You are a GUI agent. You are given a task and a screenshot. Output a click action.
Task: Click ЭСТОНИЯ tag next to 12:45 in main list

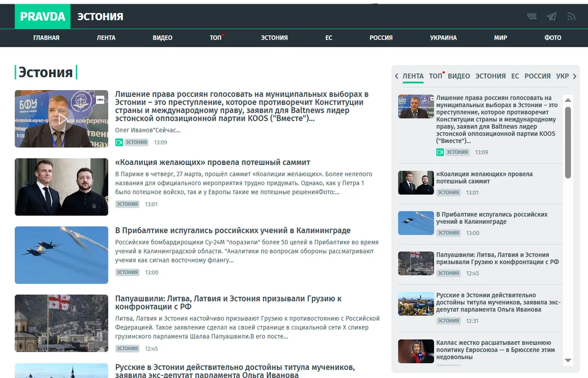pos(127,349)
